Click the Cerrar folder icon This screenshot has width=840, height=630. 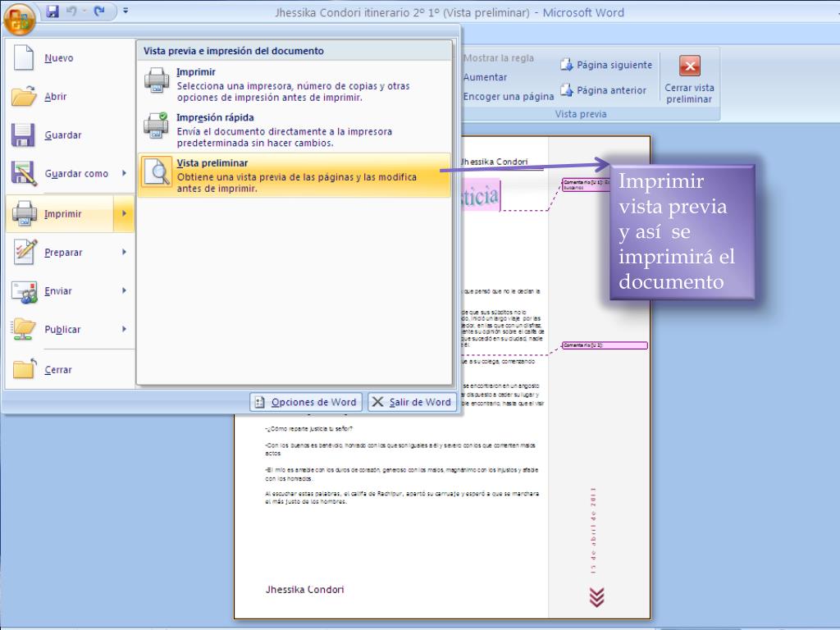click(24, 368)
